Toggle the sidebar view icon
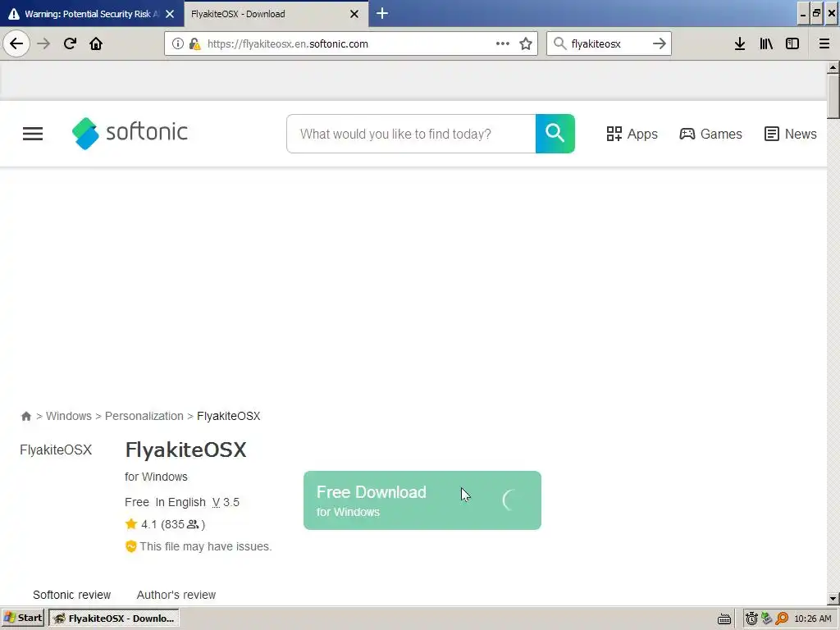Image resolution: width=840 pixels, height=630 pixels. coord(792,43)
